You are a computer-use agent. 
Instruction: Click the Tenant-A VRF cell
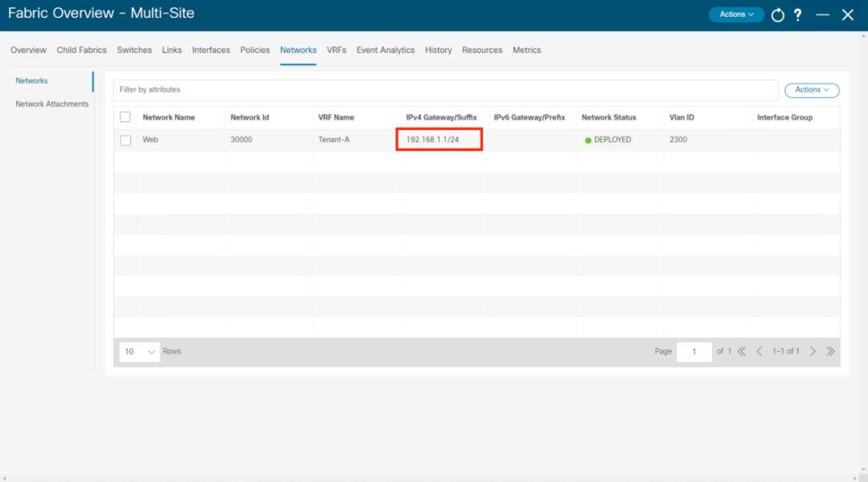(x=334, y=140)
